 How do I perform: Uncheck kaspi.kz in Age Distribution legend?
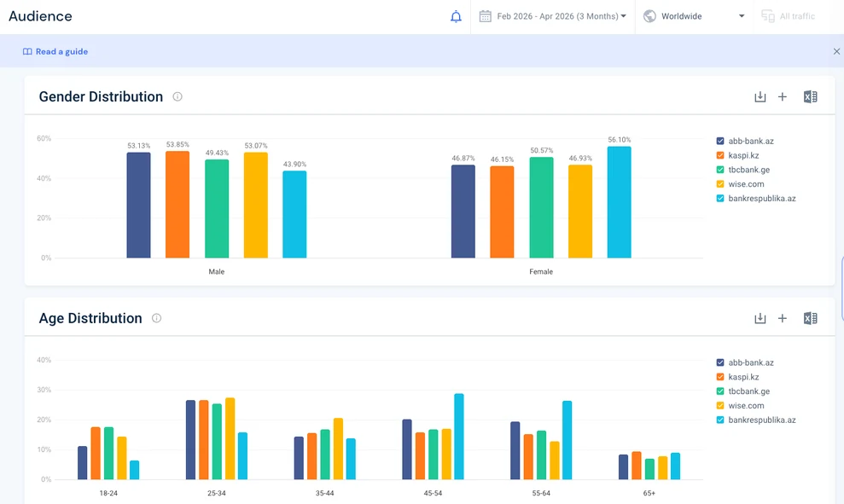720,377
